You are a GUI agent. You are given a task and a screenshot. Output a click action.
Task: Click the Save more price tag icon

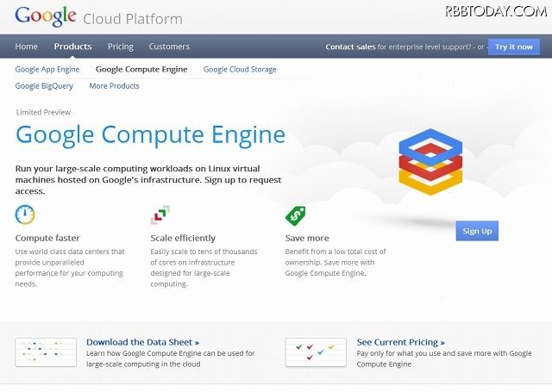295,216
